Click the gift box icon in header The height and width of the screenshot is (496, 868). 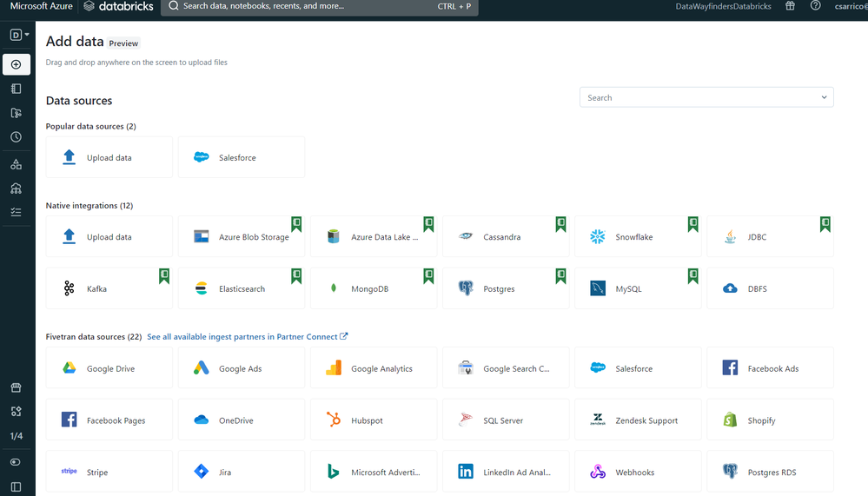(x=790, y=6)
